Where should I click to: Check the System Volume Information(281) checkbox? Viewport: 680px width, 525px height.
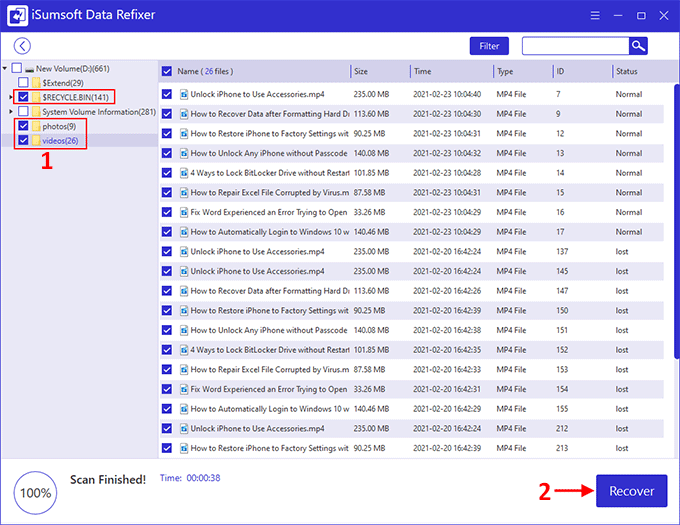click(23, 111)
